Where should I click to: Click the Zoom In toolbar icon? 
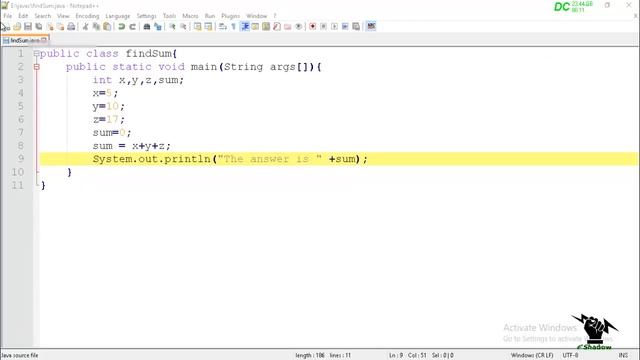click(172, 27)
